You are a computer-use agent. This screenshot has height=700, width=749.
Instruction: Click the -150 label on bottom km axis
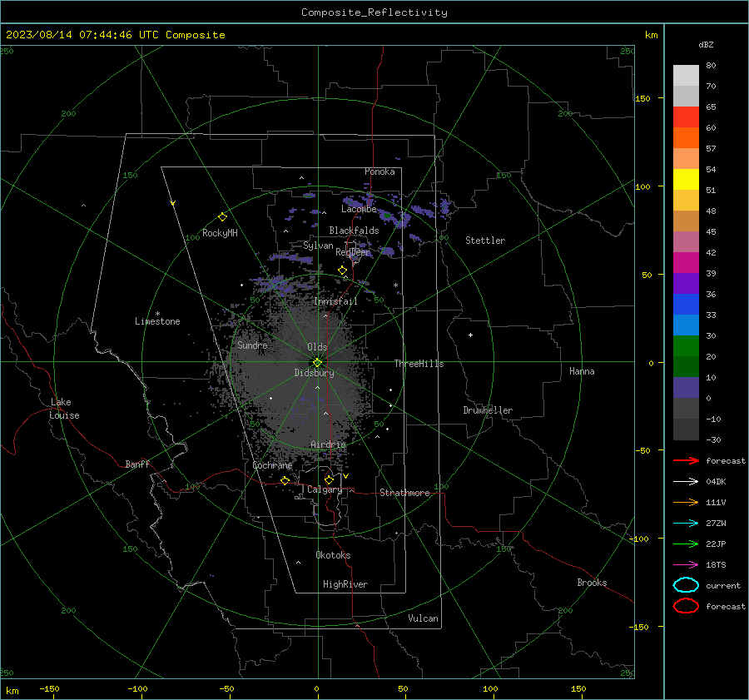pos(49,688)
